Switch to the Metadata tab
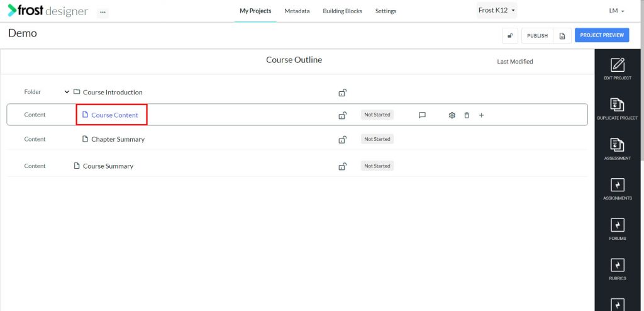Screen dimensions: 644x311 click(x=297, y=11)
